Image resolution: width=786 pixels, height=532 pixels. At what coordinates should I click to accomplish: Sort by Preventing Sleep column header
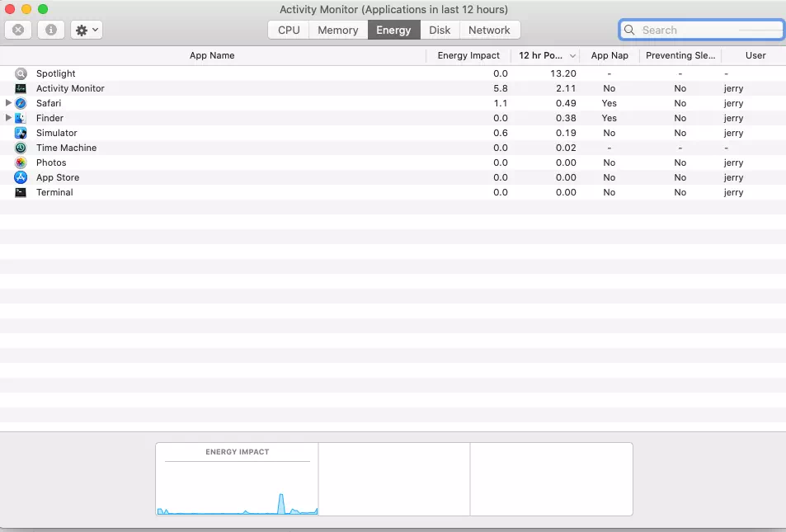tap(680, 55)
